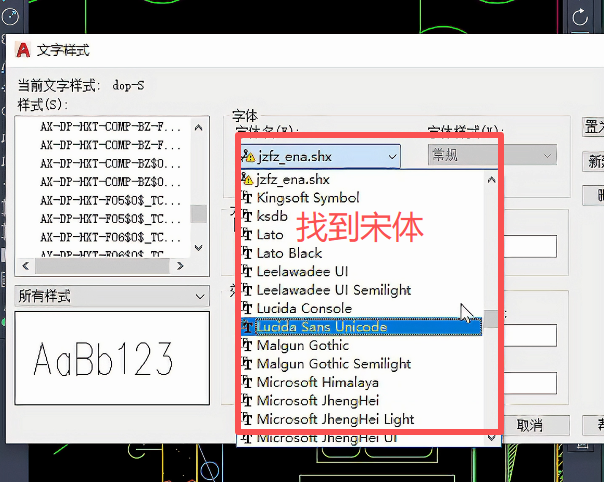
Task: Open the 常规 font style dropdown
Action: (x=491, y=155)
